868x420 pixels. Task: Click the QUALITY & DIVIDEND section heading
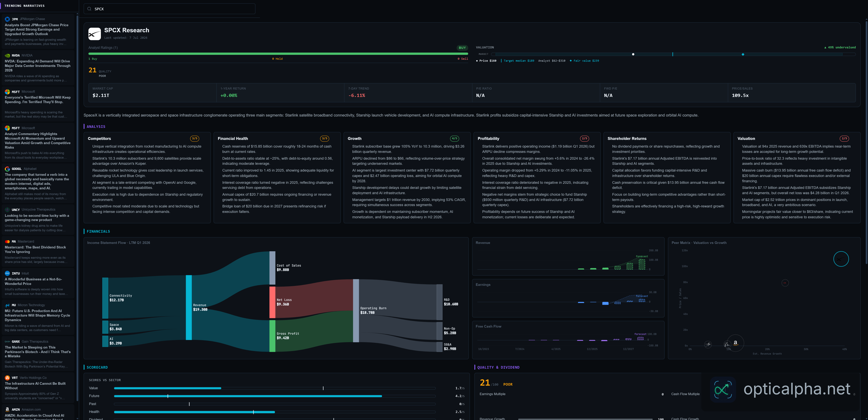(498, 367)
